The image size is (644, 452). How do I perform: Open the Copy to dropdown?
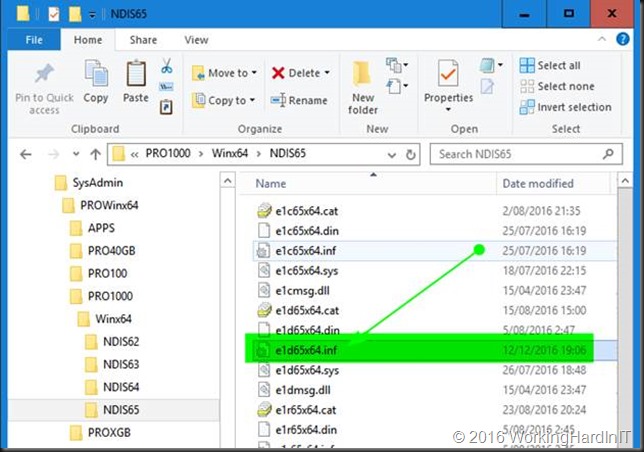224,100
